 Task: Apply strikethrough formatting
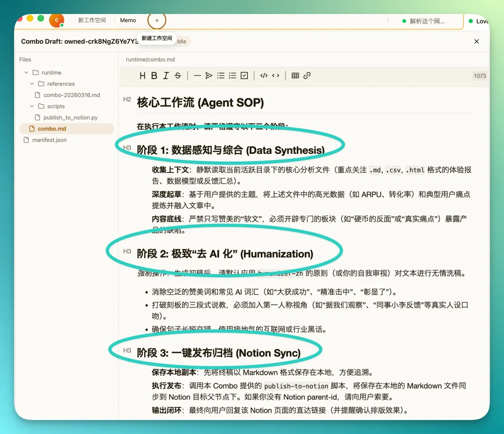coord(177,75)
